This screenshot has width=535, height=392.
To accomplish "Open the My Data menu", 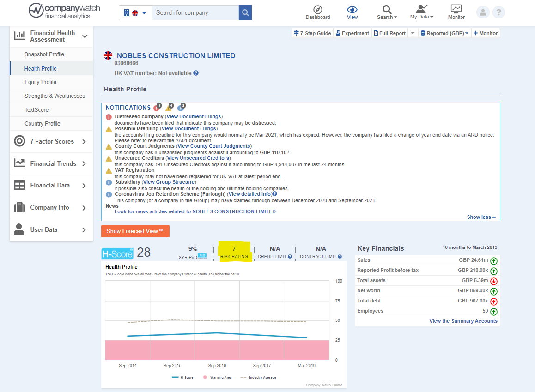I will click(422, 12).
